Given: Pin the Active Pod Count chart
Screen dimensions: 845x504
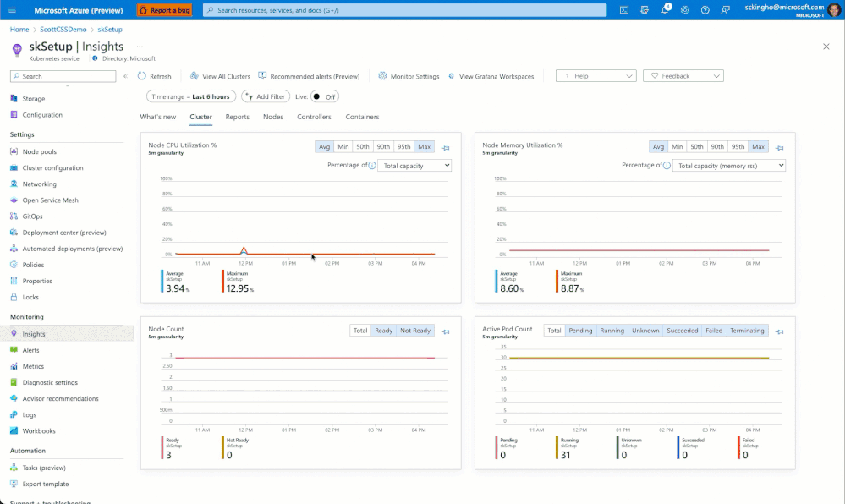Looking at the screenshot, I should click(x=779, y=331).
